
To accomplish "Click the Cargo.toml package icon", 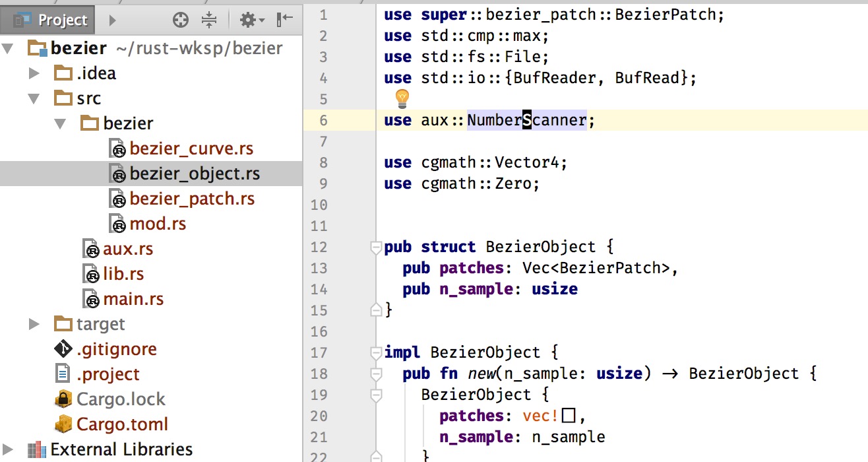I will pos(63,424).
